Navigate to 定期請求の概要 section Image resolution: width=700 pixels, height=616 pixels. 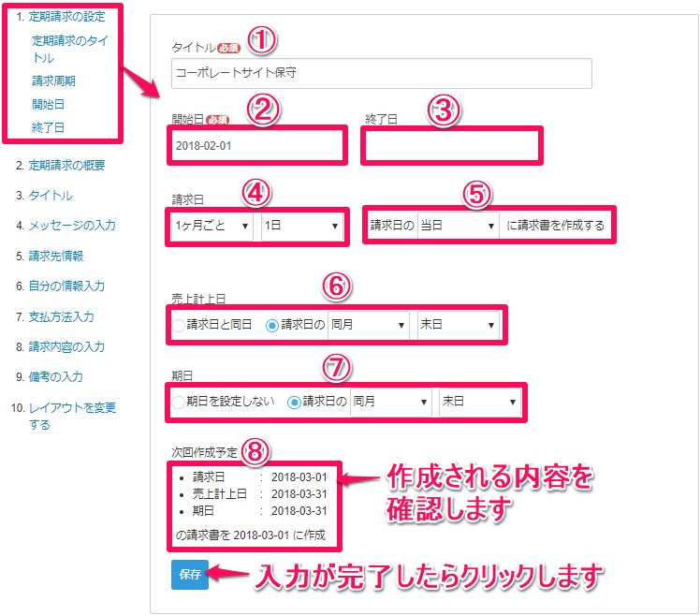click(67, 166)
